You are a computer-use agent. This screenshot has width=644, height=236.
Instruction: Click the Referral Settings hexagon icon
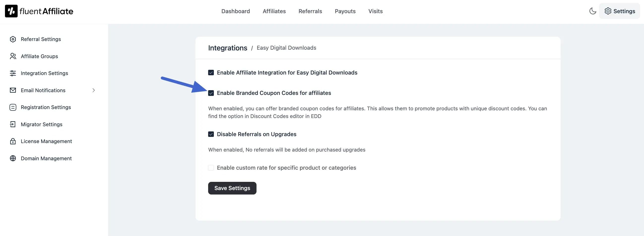(x=13, y=39)
